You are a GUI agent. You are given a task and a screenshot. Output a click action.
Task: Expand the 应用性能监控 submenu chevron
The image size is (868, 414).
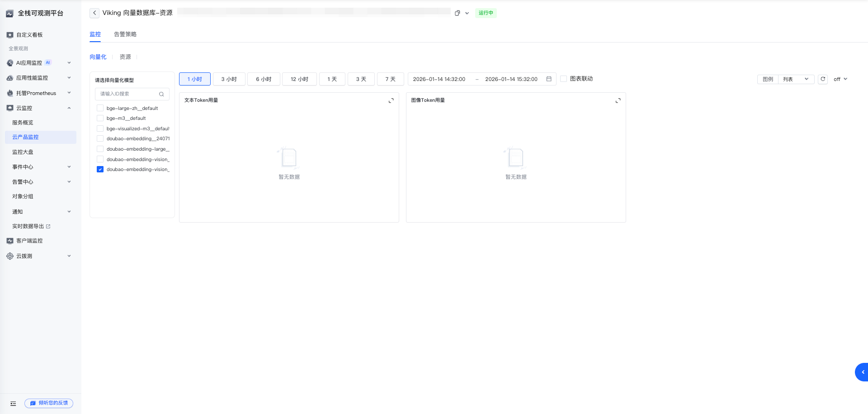[x=69, y=78]
